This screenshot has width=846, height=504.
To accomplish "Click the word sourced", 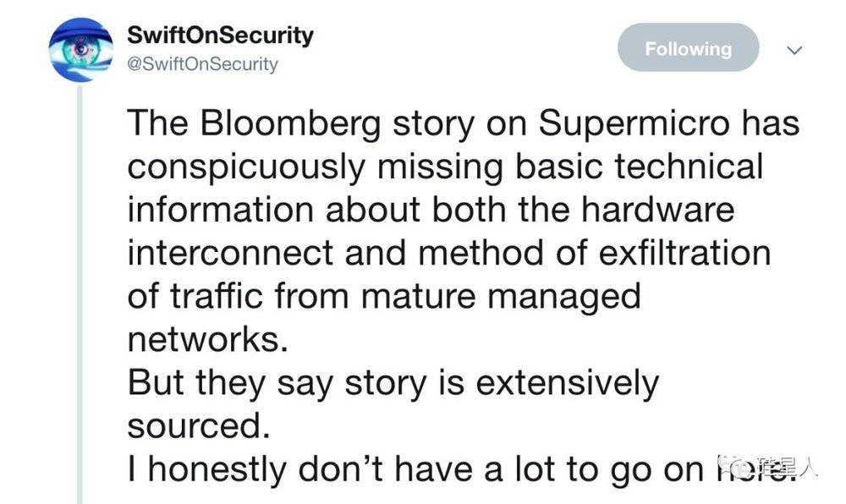I will [x=198, y=426].
